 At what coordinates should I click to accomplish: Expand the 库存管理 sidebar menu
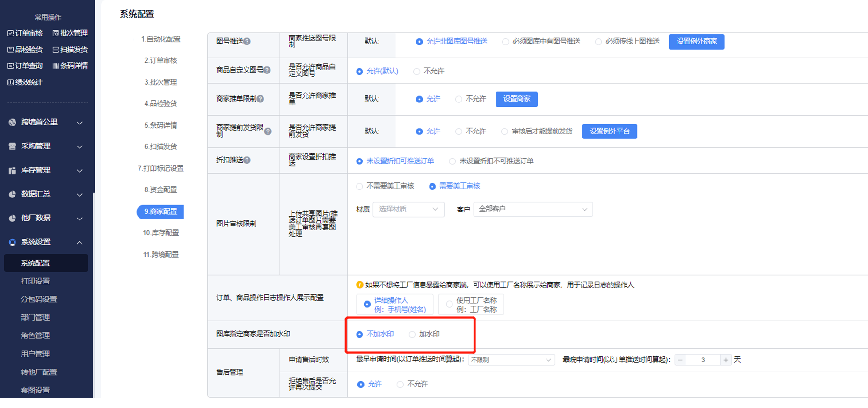tap(47, 170)
